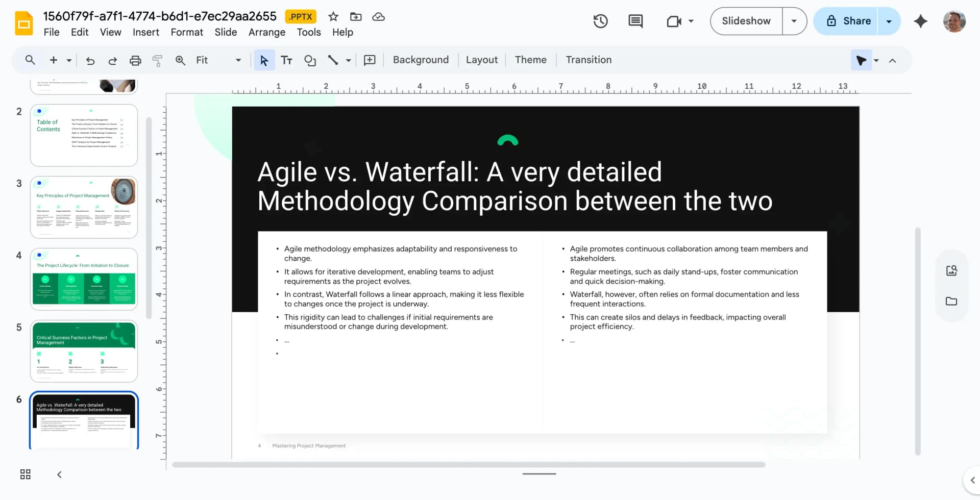
Task: Open the View menu
Action: [111, 32]
